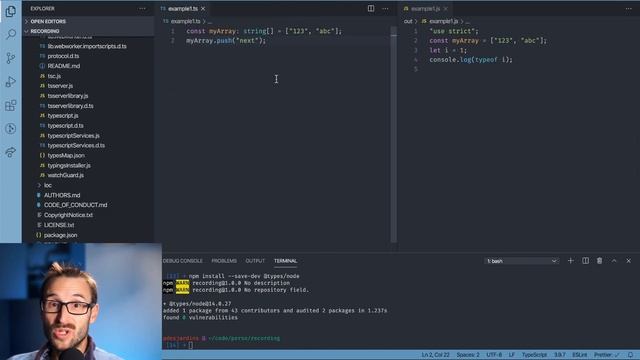The width and height of the screenshot is (640, 360).
Task: Change indentation via Spaces: 2
Action: click(x=468, y=355)
